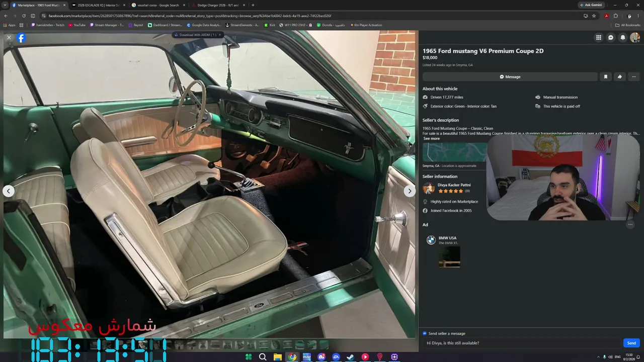The height and width of the screenshot is (362, 644).
Task: Close the Dodge Charger 2026 tab
Action: (x=244, y=5)
